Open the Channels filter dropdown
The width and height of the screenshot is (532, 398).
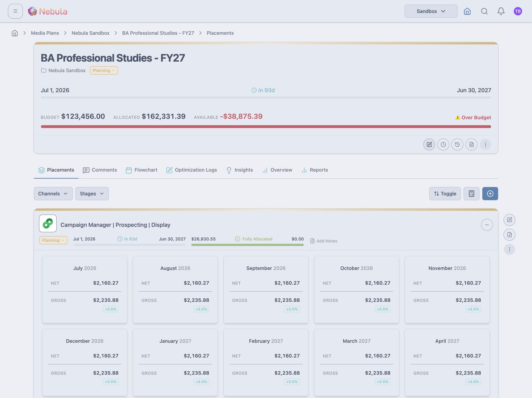click(x=53, y=193)
